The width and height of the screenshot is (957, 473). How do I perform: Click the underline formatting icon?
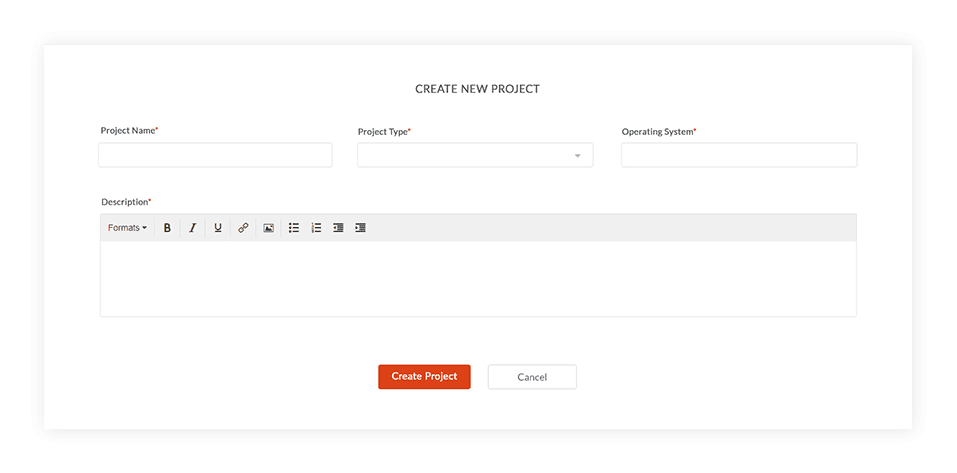point(218,228)
